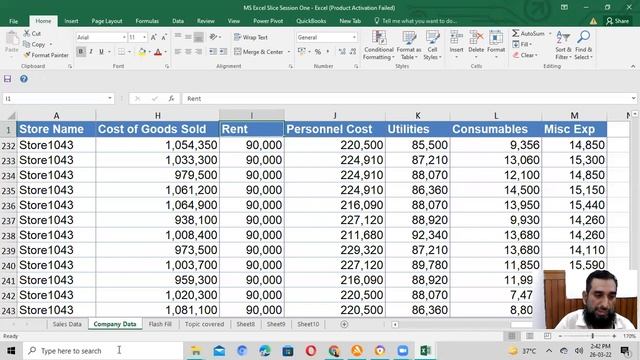Toggle Center horizontal alignment
This screenshot has height=360, width=640.
click(x=188, y=52)
